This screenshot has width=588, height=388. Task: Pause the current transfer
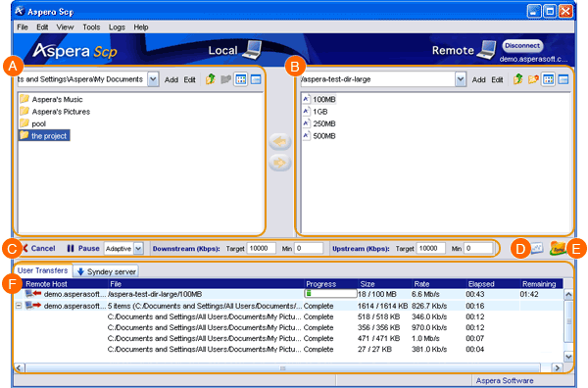click(83, 248)
